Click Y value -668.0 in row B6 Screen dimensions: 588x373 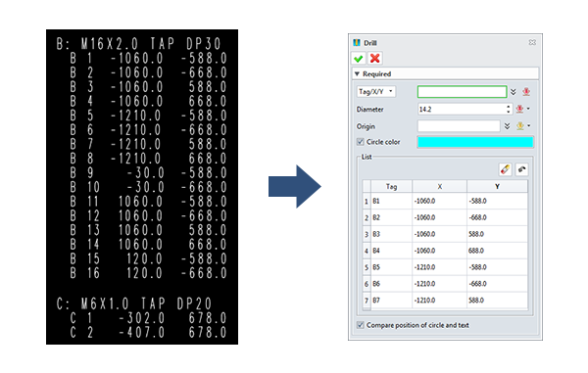tap(497, 284)
